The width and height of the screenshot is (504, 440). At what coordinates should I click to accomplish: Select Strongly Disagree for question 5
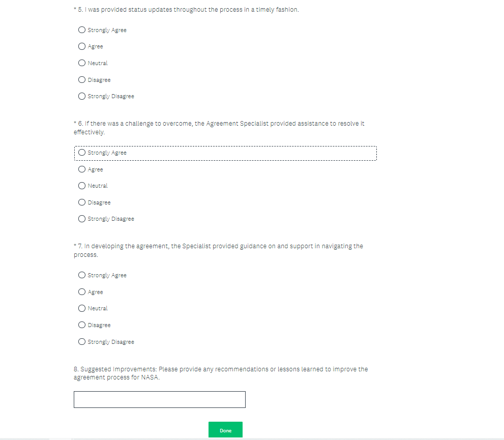pyautogui.click(x=82, y=96)
